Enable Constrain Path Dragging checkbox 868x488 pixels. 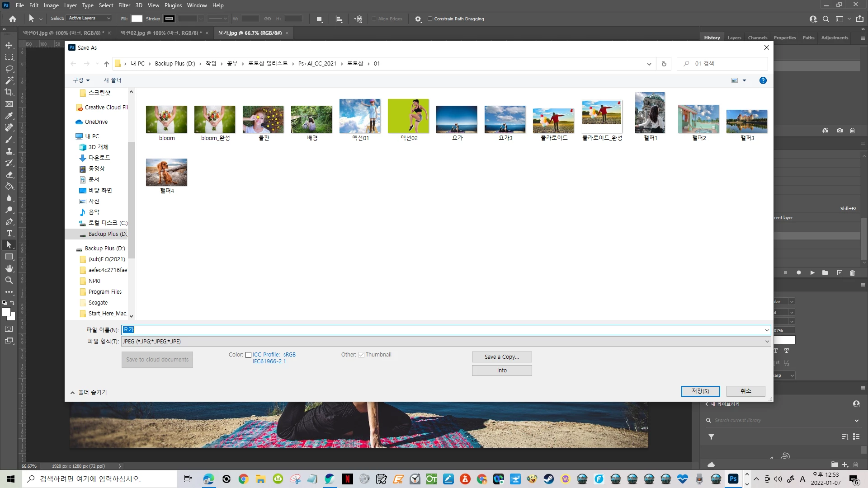(x=430, y=19)
